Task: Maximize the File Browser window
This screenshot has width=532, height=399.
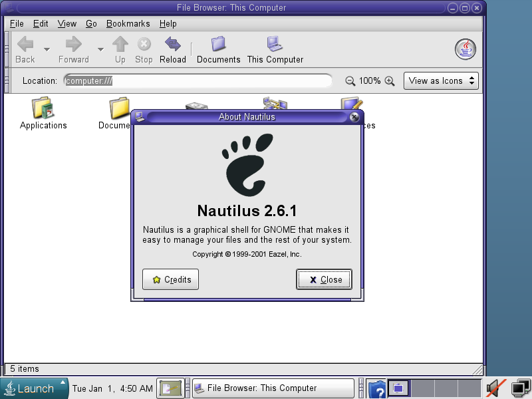Action: click(465, 8)
